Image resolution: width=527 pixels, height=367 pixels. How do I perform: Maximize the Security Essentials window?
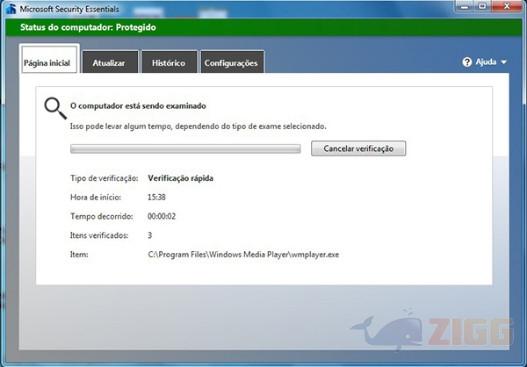click(483, 6)
